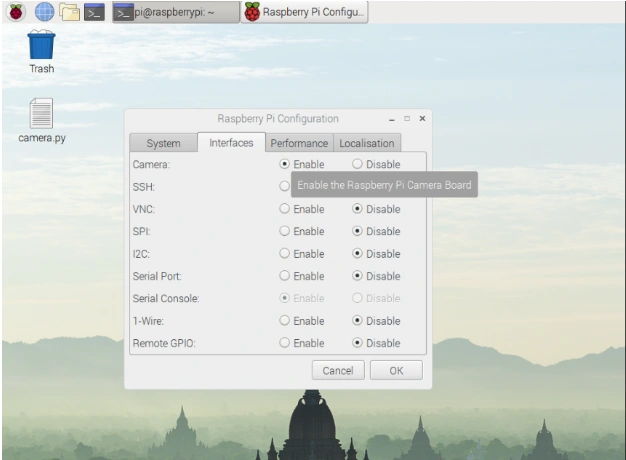Enable the SPI interface

pos(302,231)
